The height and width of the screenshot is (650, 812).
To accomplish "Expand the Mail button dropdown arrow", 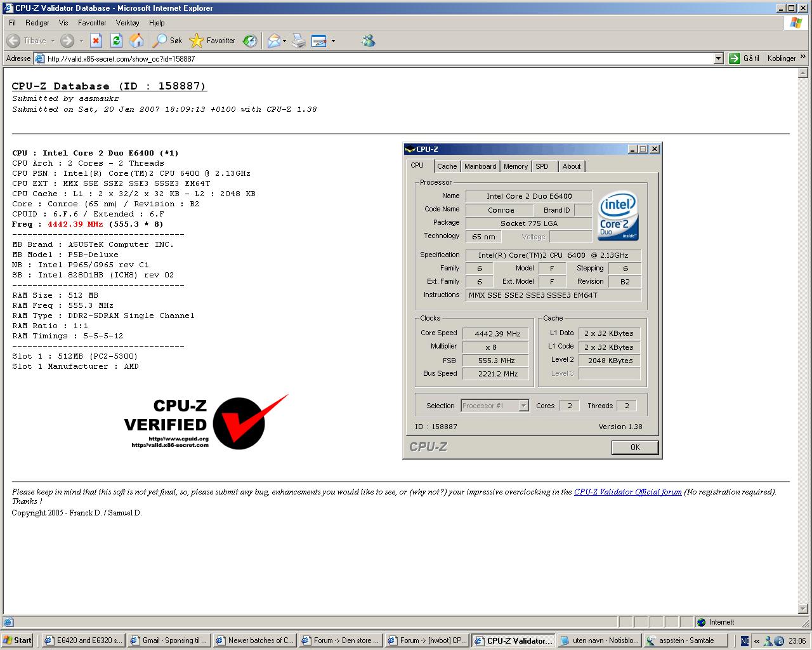I will tap(285, 41).
